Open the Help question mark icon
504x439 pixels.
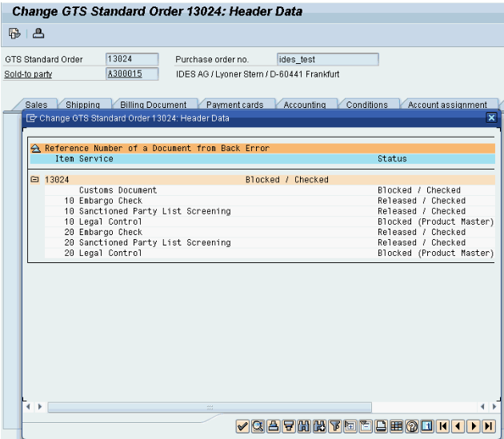(412, 426)
